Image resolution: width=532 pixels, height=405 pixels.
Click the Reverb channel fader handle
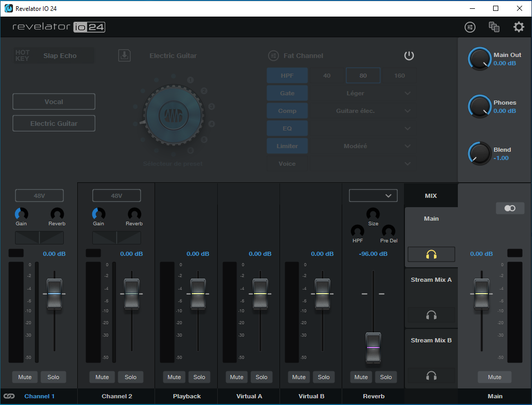tap(373, 347)
